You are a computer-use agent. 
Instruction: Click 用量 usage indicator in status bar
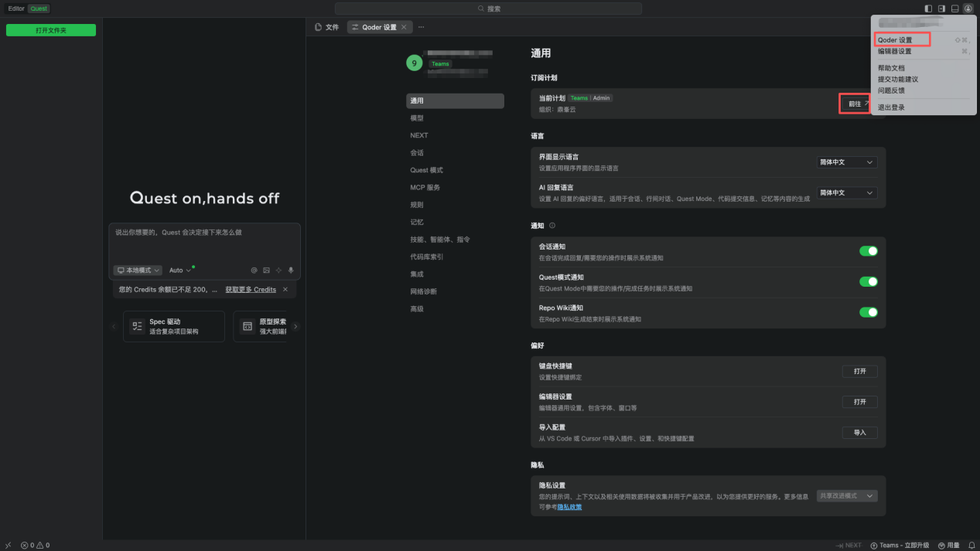(948, 545)
